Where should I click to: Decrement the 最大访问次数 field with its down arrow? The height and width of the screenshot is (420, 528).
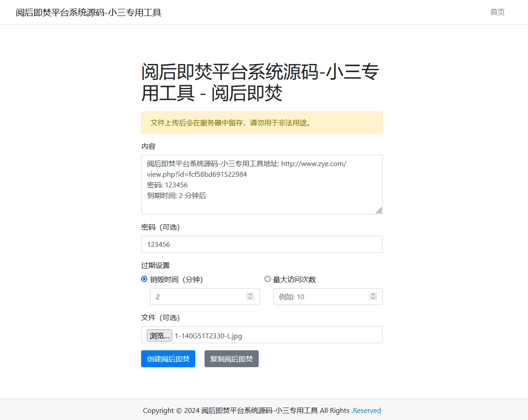click(x=373, y=299)
